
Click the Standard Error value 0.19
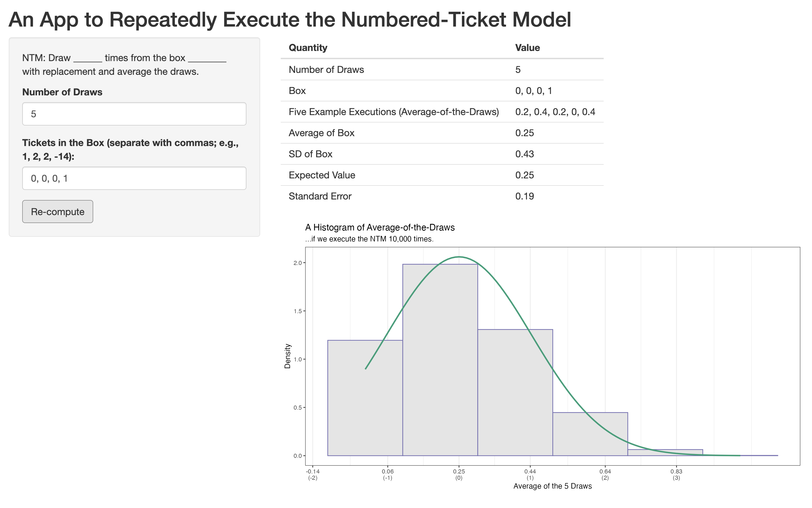pos(524,196)
